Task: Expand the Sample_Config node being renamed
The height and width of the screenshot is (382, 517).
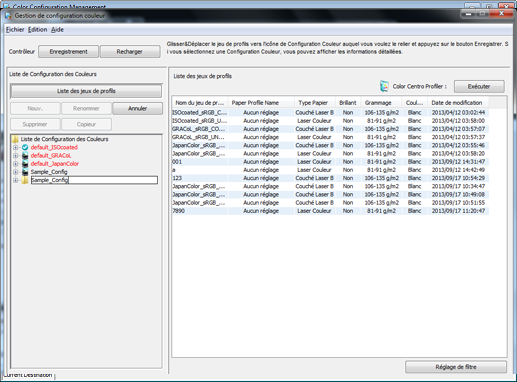Action: 15,180
